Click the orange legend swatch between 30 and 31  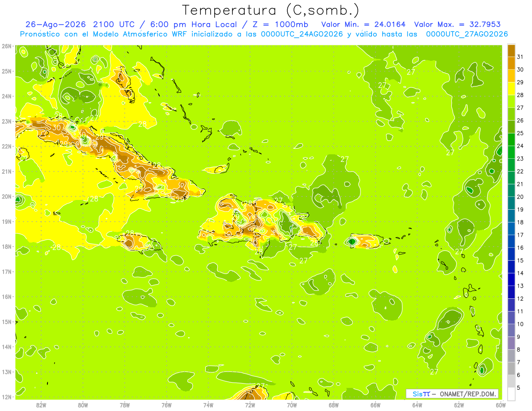511,63
